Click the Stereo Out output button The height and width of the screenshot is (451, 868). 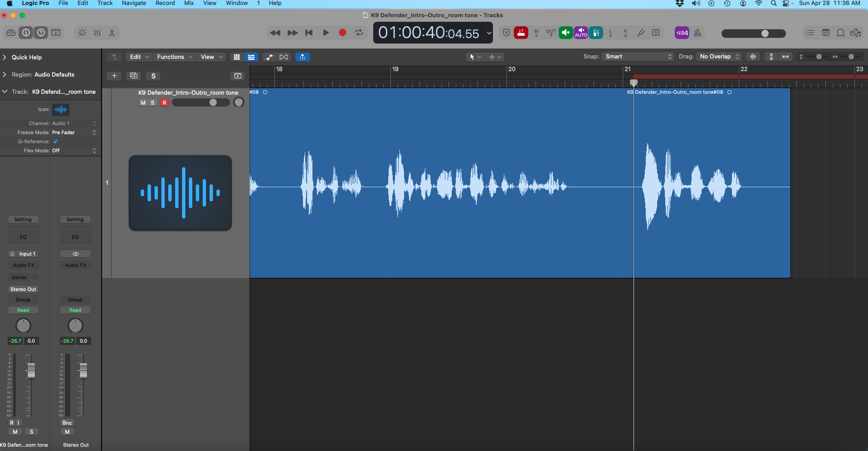point(23,289)
